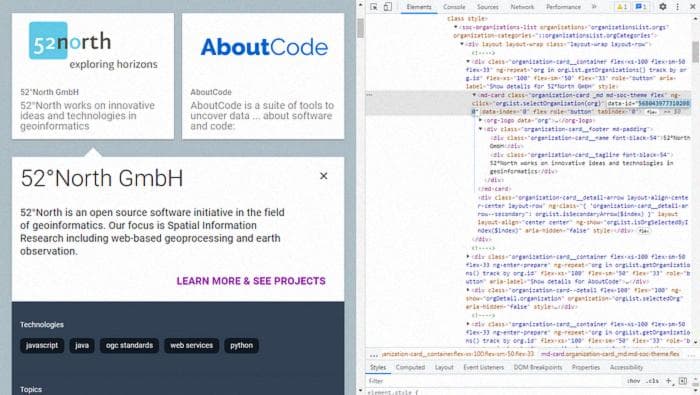Toggle the :hov element state option

pos(633,381)
